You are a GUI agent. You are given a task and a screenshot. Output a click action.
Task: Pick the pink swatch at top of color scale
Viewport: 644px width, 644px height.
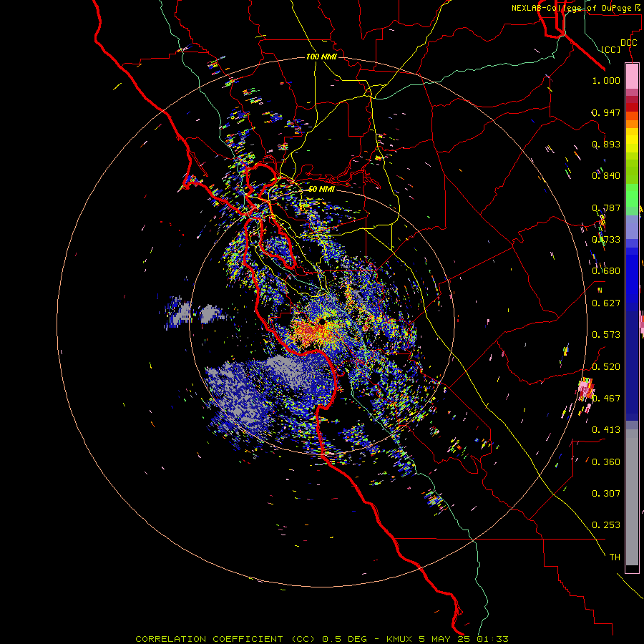point(632,76)
